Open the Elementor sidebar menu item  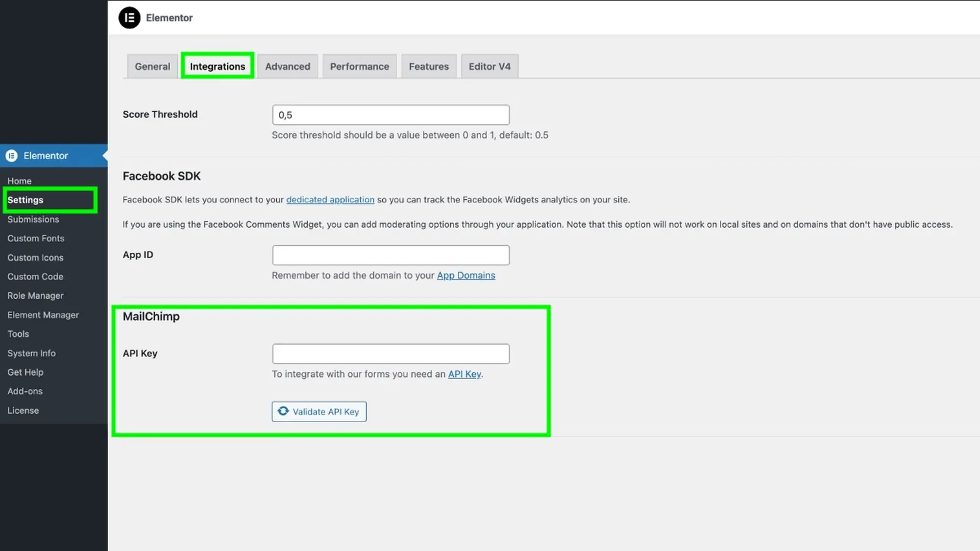click(x=54, y=156)
